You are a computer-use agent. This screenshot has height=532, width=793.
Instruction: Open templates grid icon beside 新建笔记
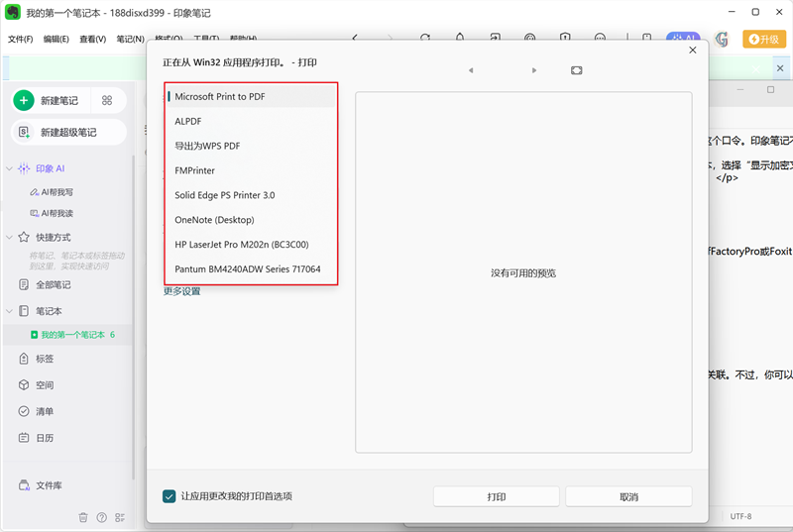pyautogui.click(x=107, y=100)
